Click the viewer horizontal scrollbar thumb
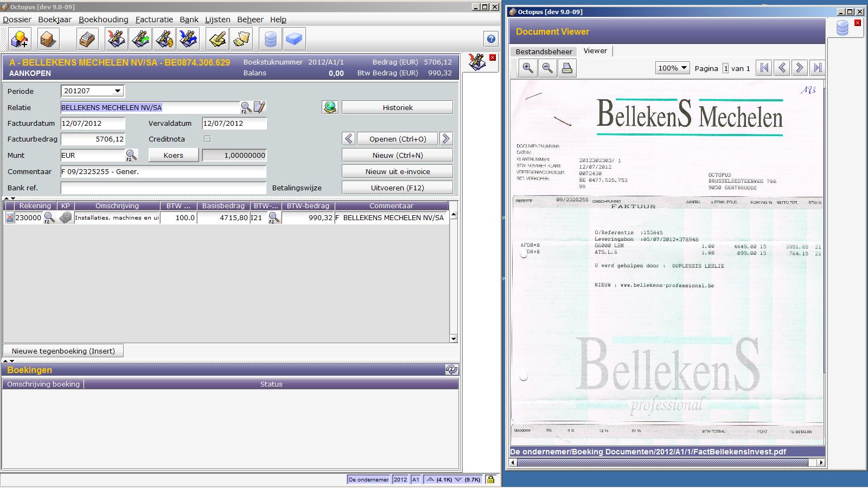The image size is (868, 488). pyautogui.click(x=663, y=463)
